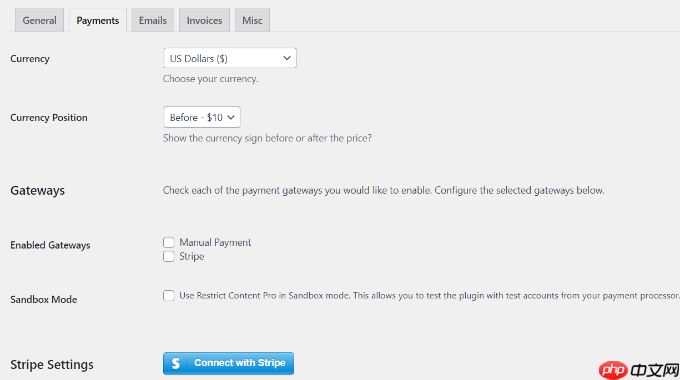Open the Invoices tab
Viewport: 680px width, 380px height.
click(204, 20)
